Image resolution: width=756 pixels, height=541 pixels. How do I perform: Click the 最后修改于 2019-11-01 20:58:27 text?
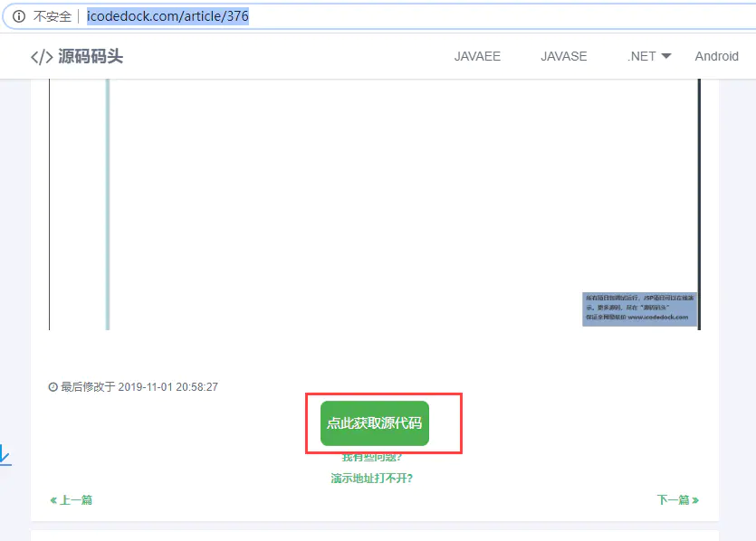tap(133, 387)
